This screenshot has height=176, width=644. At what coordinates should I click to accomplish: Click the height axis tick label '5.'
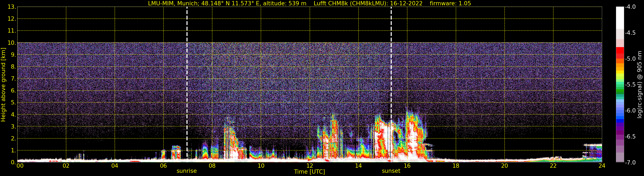click(13, 103)
